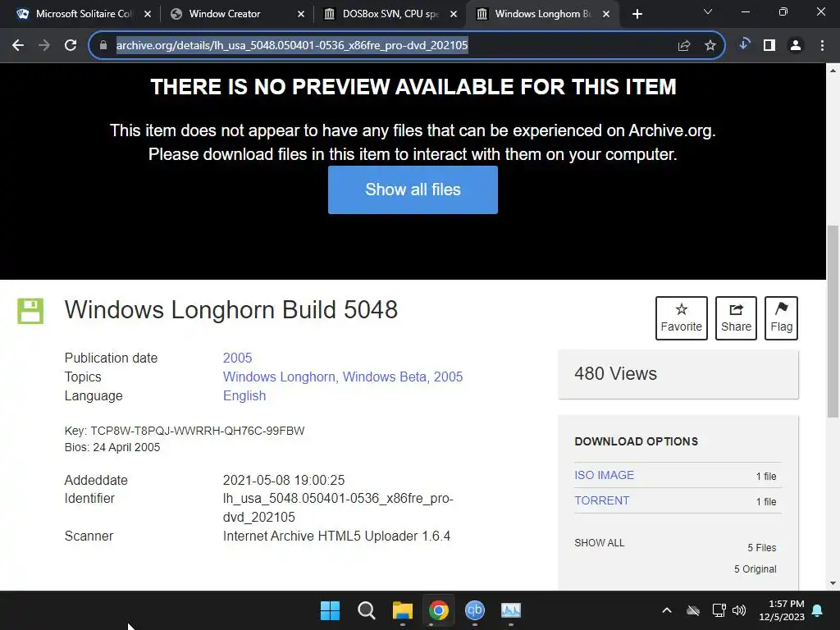Viewport: 840px width, 630px height.
Task: Flag this archive item
Action: pos(781,318)
